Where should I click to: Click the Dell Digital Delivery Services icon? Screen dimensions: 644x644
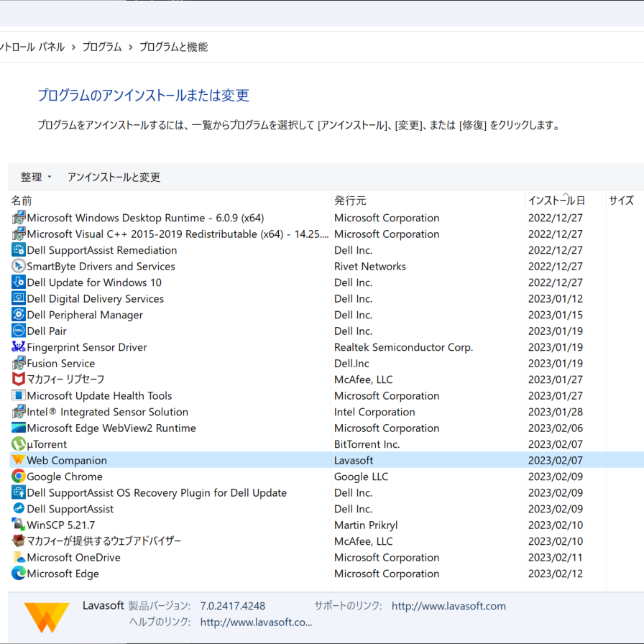[x=19, y=298]
